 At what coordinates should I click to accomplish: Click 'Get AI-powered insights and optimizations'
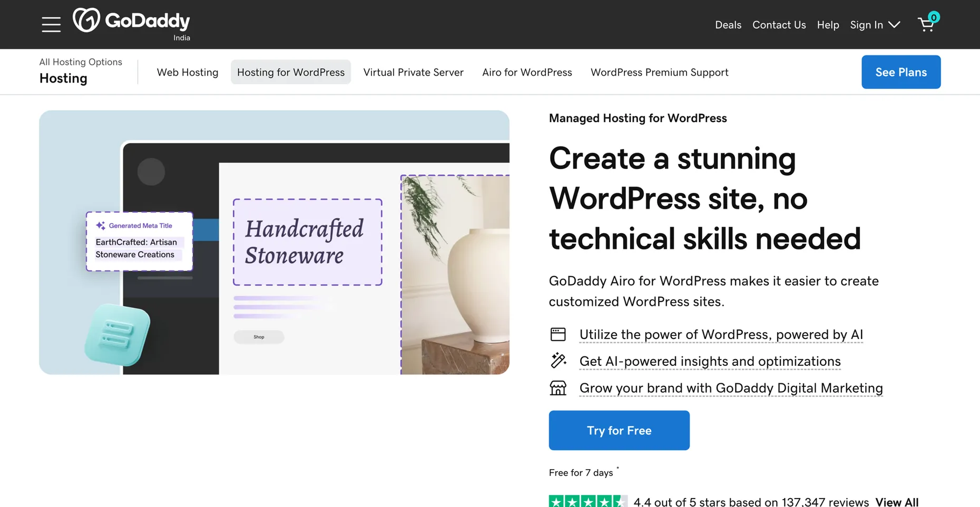(710, 361)
